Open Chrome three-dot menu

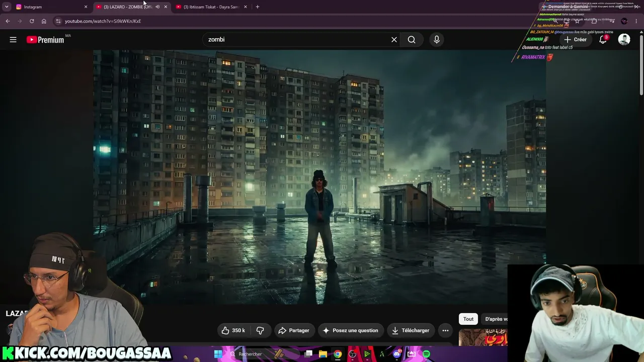(x=636, y=21)
